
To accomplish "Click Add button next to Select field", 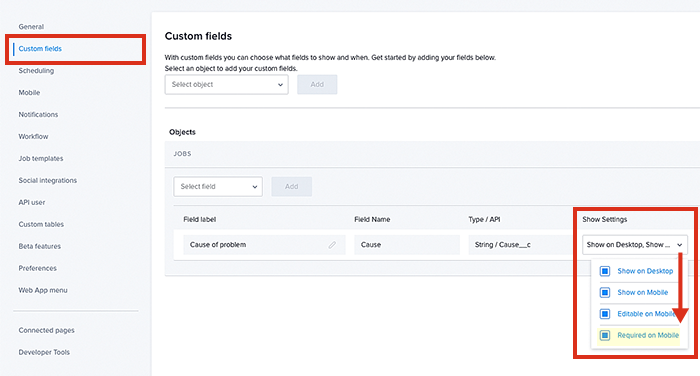I will coord(292,187).
